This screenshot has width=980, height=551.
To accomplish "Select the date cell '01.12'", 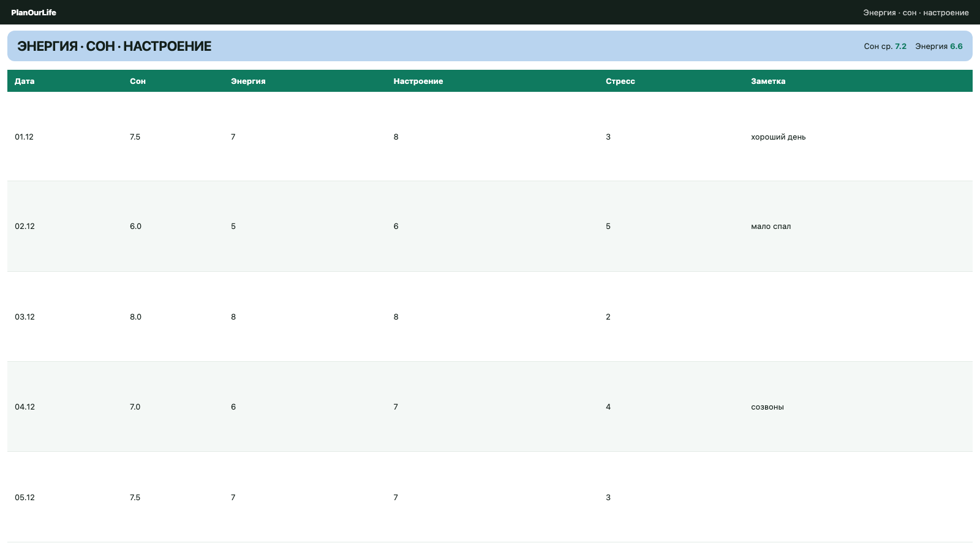I will click(x=24, y=137).
